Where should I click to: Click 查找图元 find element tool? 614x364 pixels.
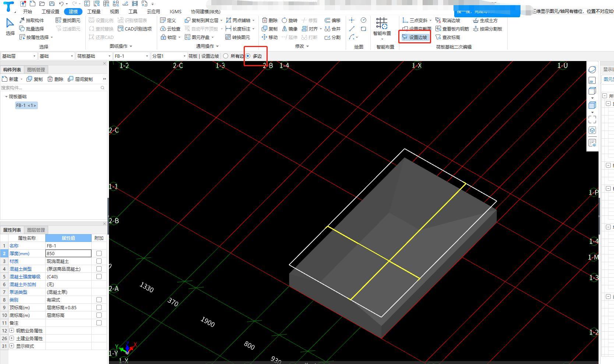tap(68, 20)
